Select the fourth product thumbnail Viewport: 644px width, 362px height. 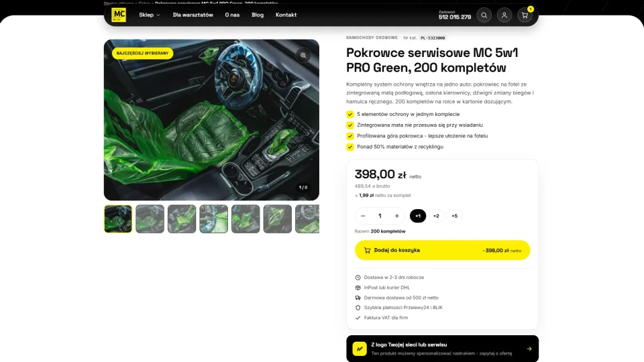213,219
